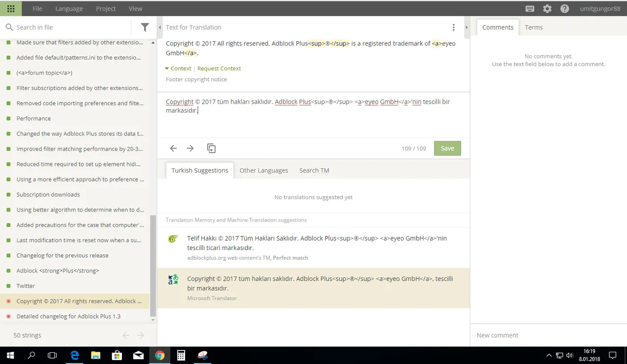Open the help question mark icon
The height and width of the screenshot is (364, 627).
click(565, 8)
